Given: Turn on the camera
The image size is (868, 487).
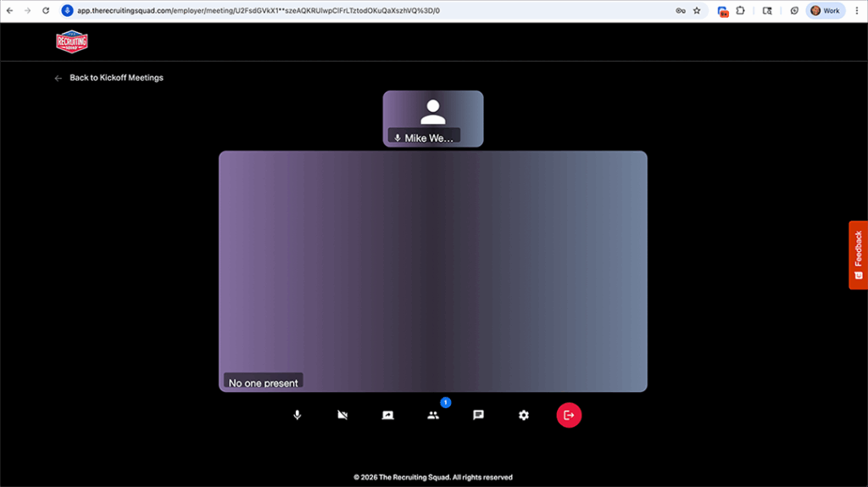Looking at the screenshot, I should [x=342, y=415].
